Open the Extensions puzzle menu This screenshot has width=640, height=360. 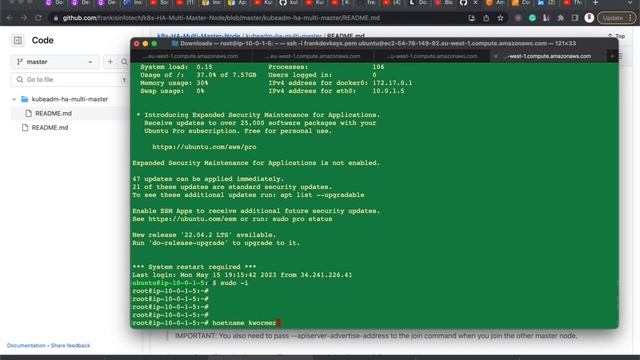(561, 18)
